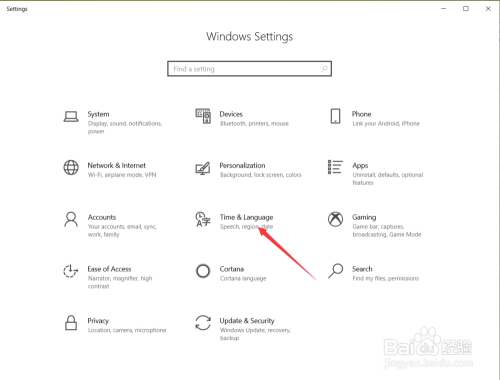Click 'Cortana language' description
This screenshot has width=500, height=380.
coord(243,278)
